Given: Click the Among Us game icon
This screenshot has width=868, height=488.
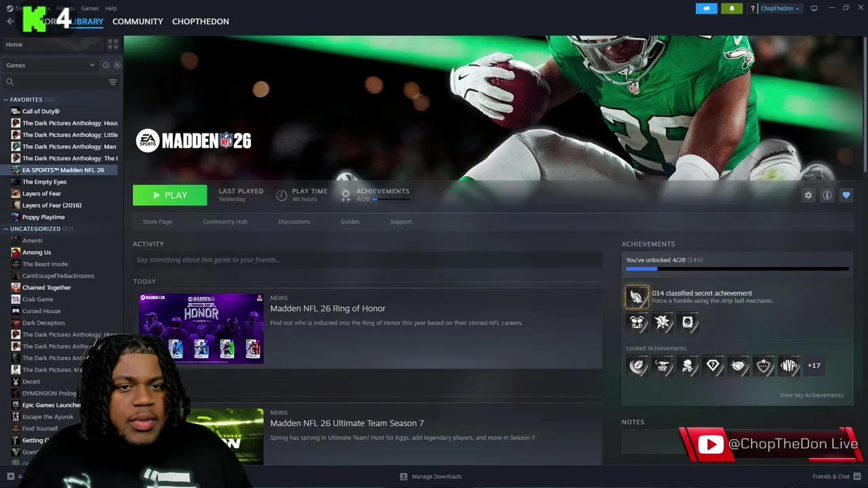Looking at the screenshot, I should point(16,252).
